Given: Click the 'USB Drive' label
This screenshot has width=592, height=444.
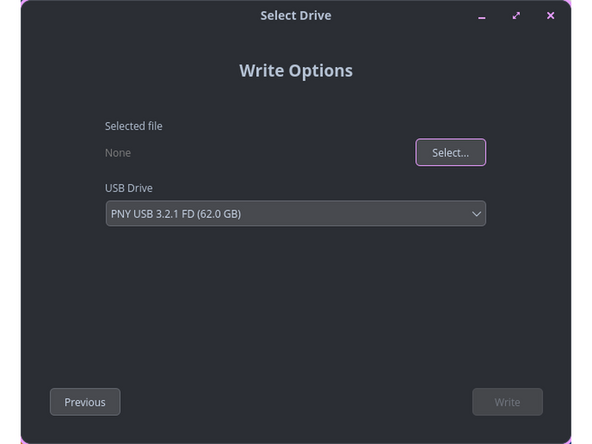Looking at the screenshot, I should pos(129,188).
